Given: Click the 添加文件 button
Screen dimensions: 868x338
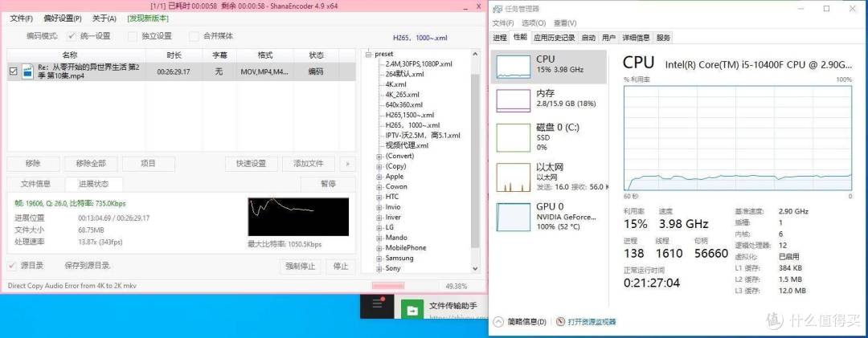Looking at the screenshot, I should [x=309, y=164].
